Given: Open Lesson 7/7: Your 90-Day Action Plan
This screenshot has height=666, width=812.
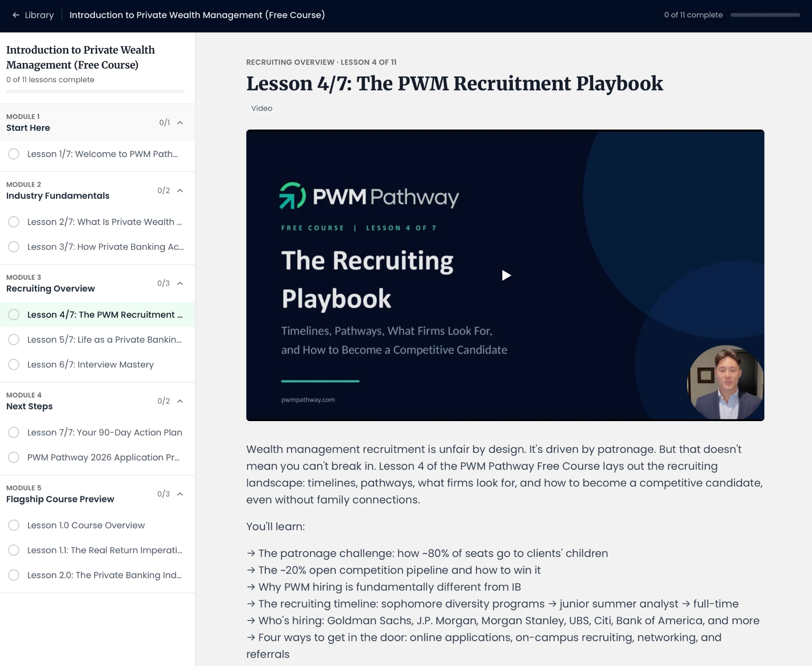Looking at the screenshot, I should point(97,432).
